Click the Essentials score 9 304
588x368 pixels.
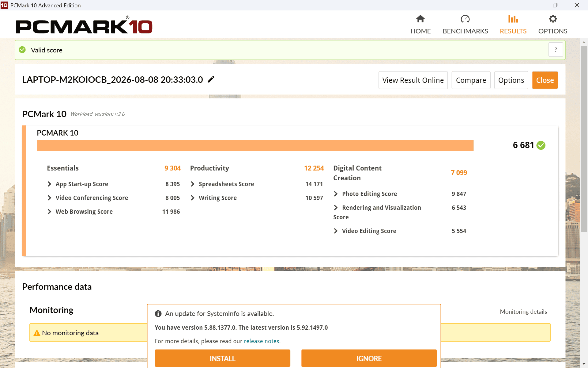[172, 168]
